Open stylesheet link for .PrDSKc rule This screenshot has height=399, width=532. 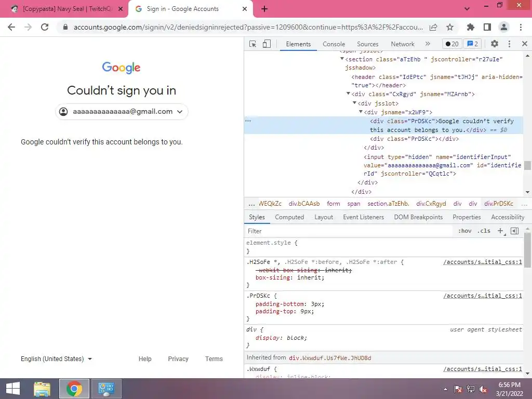[x=483, y=296]
